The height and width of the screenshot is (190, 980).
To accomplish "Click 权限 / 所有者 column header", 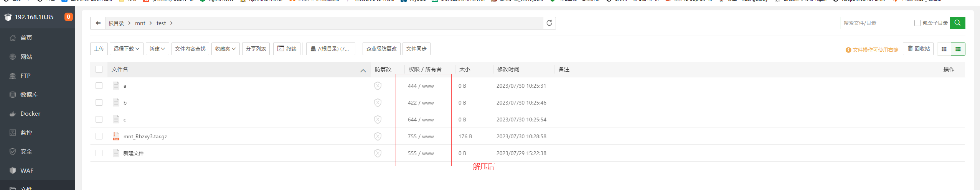I will click(425, 69).
